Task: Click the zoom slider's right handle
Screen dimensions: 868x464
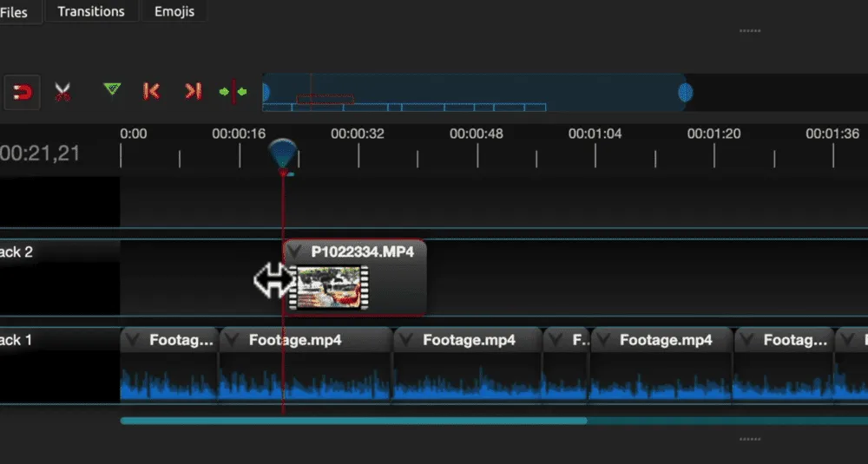Action: point(686,92)
